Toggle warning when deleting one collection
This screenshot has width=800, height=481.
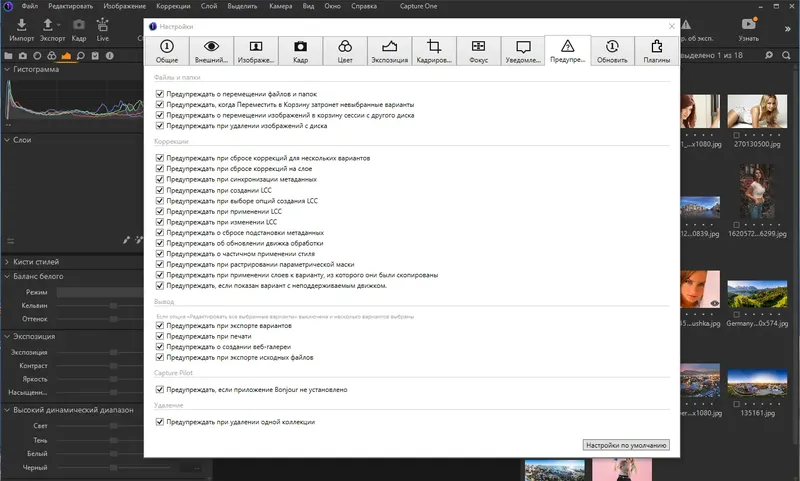point(160,422)
